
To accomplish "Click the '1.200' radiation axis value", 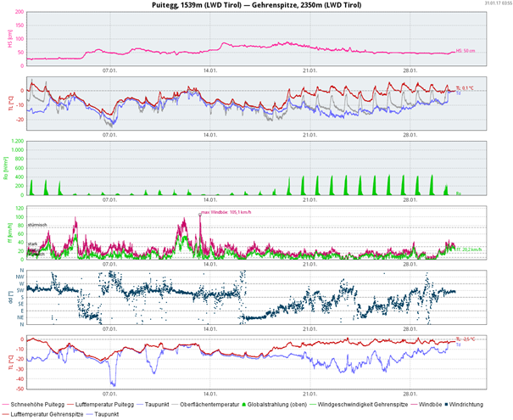I will [18, 141].
